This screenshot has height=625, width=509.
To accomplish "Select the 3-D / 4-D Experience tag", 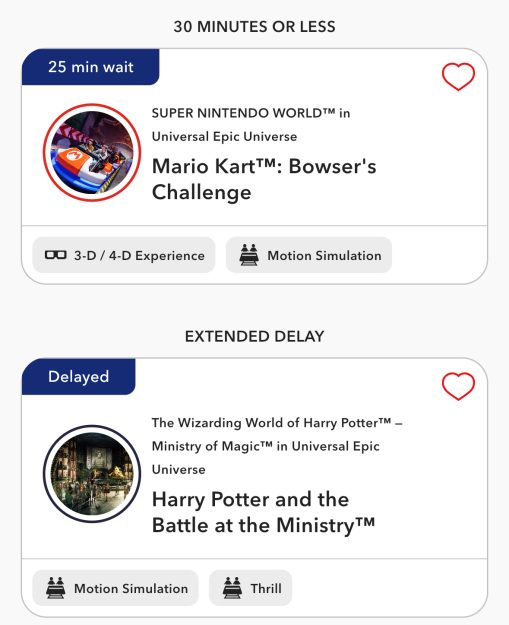I will point(124,255).
